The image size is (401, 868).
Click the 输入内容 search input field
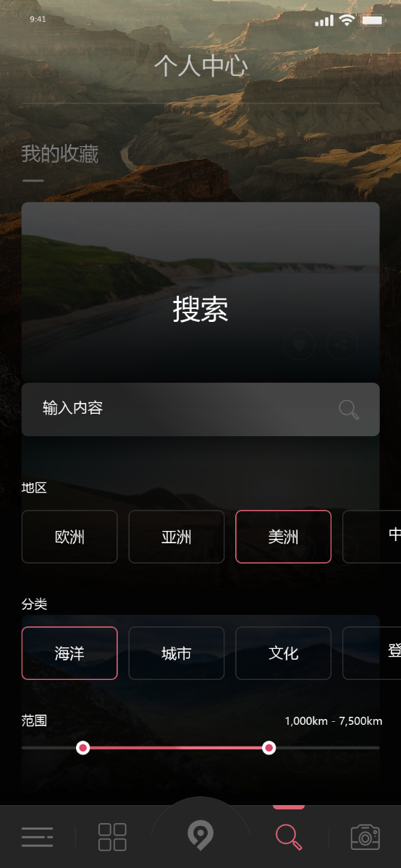click(200, 409)
